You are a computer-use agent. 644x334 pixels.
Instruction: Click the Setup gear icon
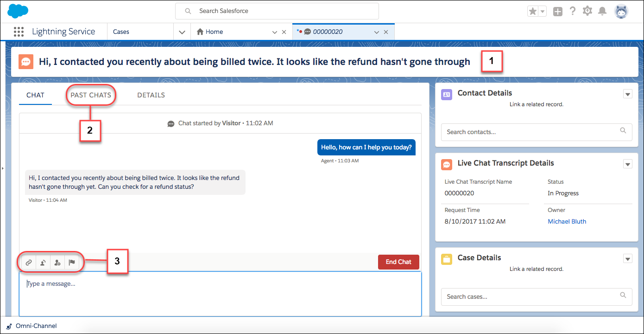587,11
